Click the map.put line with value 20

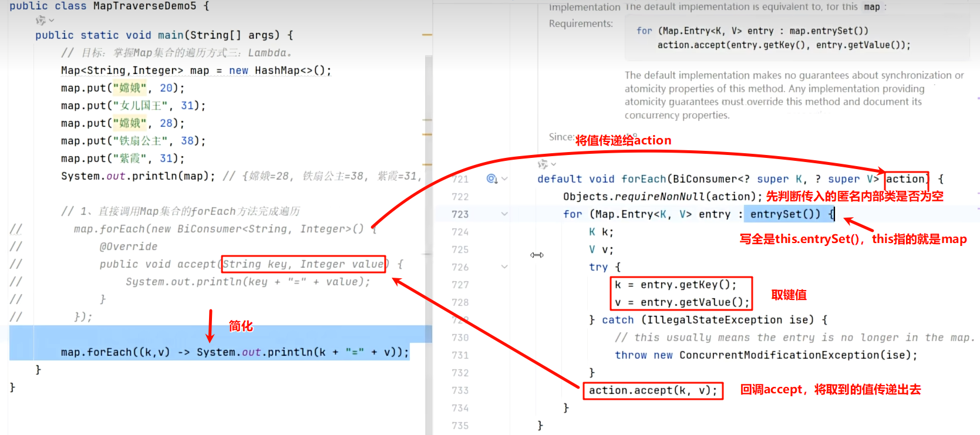tap(123, 88)
